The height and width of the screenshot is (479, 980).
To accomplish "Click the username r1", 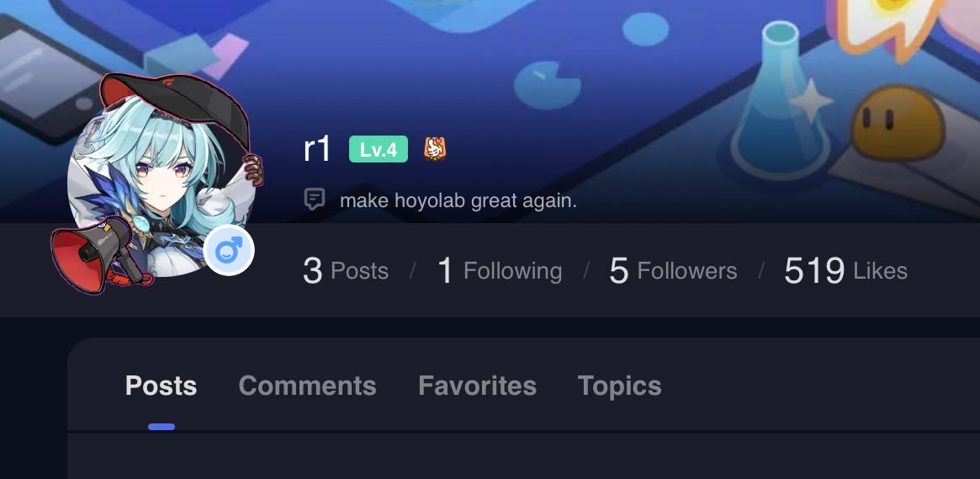I will point(316,150).
